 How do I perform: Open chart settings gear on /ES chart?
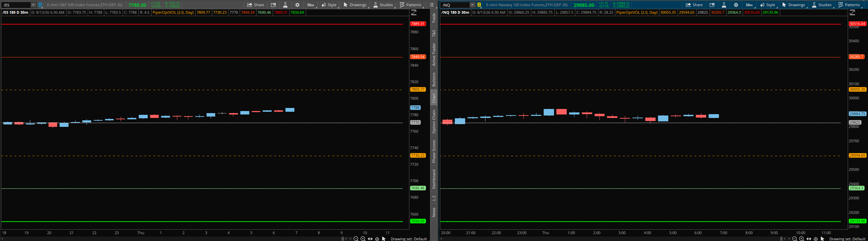(x=297, y=5)
